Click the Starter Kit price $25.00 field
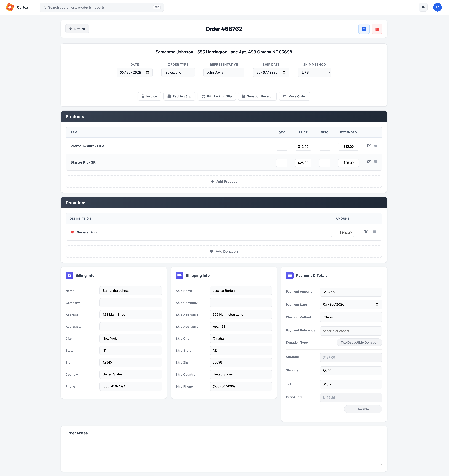 (x=303, y=163)
